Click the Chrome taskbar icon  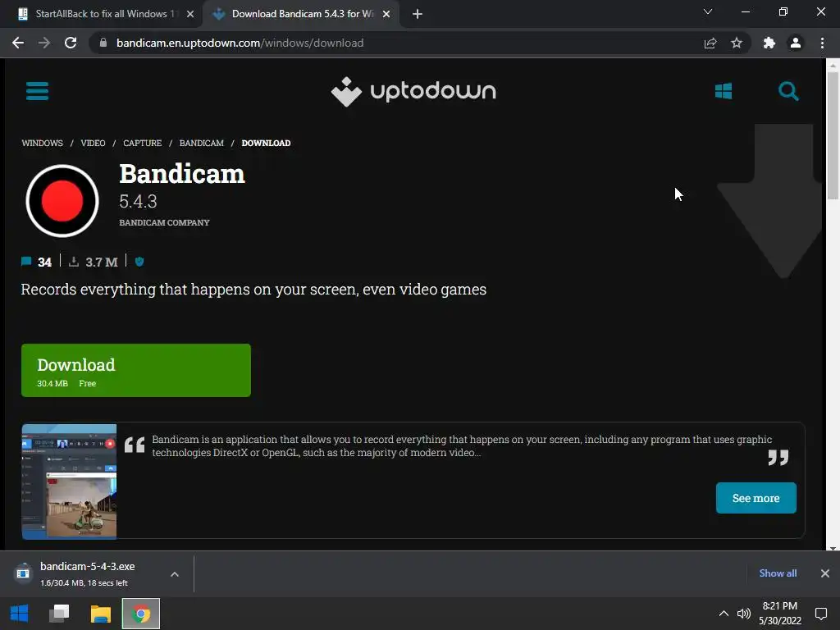[141, 614]
